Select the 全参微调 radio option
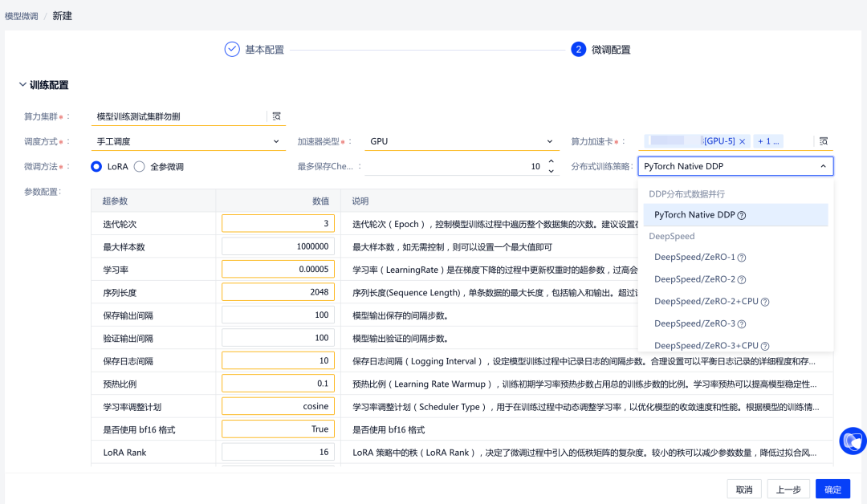 point(140,167)
